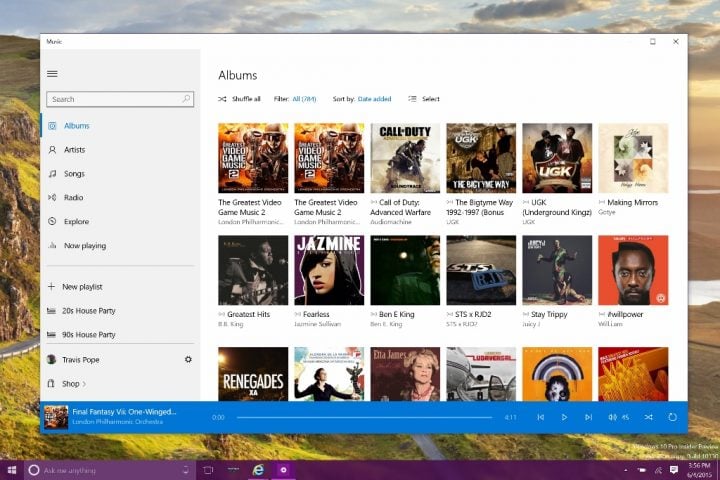Click inside the Search field
Image resolution: width=720 pixels, height=480 pixels.
coord(120,99)
